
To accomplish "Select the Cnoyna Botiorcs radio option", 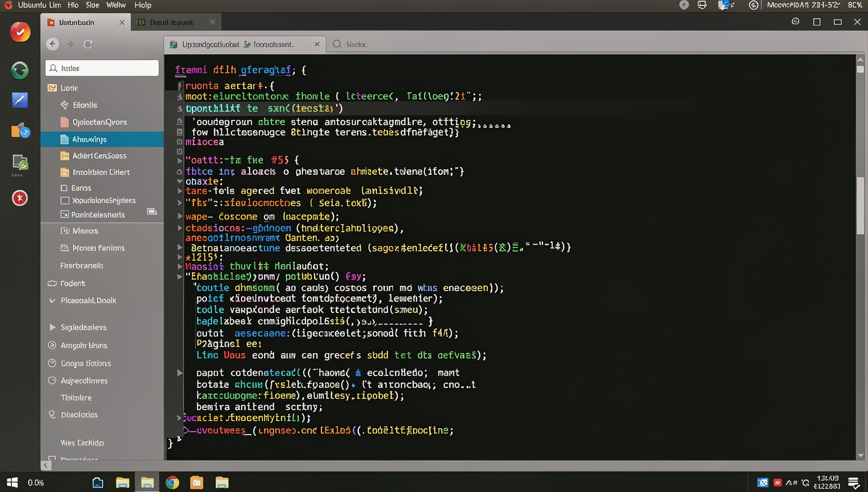I will (x=52, y=363).
